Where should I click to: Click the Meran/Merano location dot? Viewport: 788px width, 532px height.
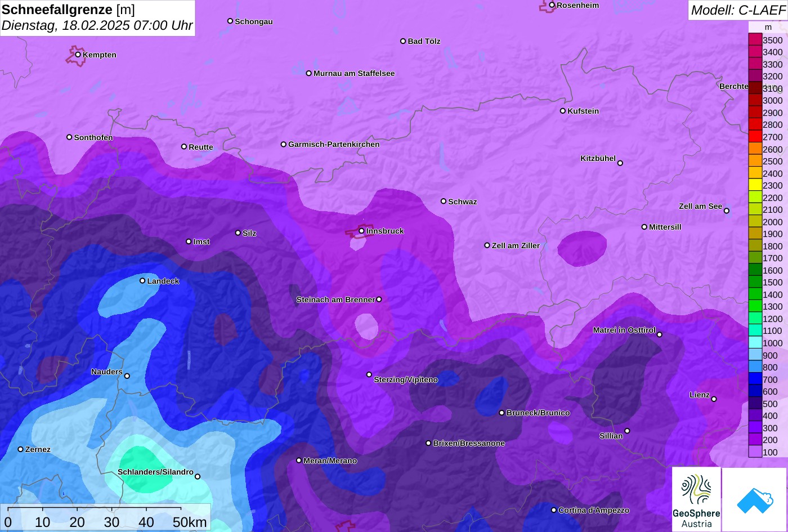tap(299, 461)
